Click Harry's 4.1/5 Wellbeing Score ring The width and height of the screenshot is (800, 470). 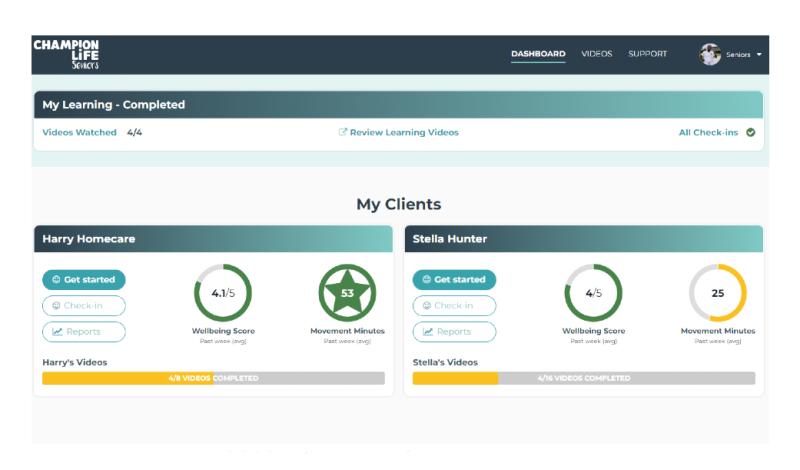(x=222, y=293)
